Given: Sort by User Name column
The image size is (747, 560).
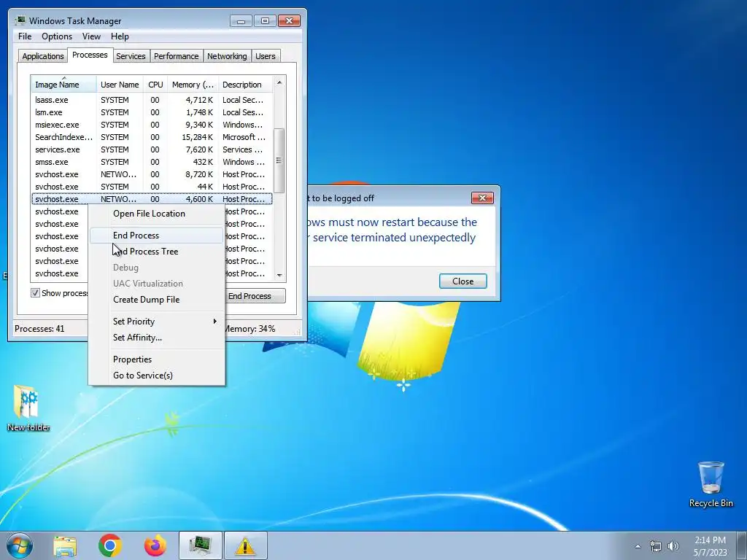Looking at the screenshot, I should [x=120, y=85].
